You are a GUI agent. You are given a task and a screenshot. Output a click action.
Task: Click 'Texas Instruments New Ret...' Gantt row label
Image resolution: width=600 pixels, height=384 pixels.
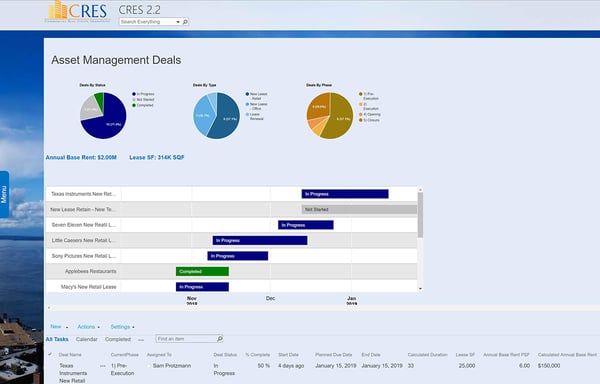[83, 194]
